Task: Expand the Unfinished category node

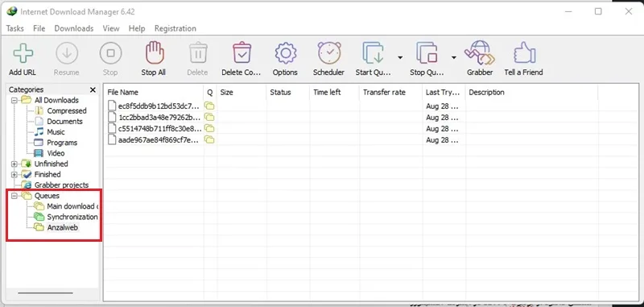Action: [x=14, y=164]
